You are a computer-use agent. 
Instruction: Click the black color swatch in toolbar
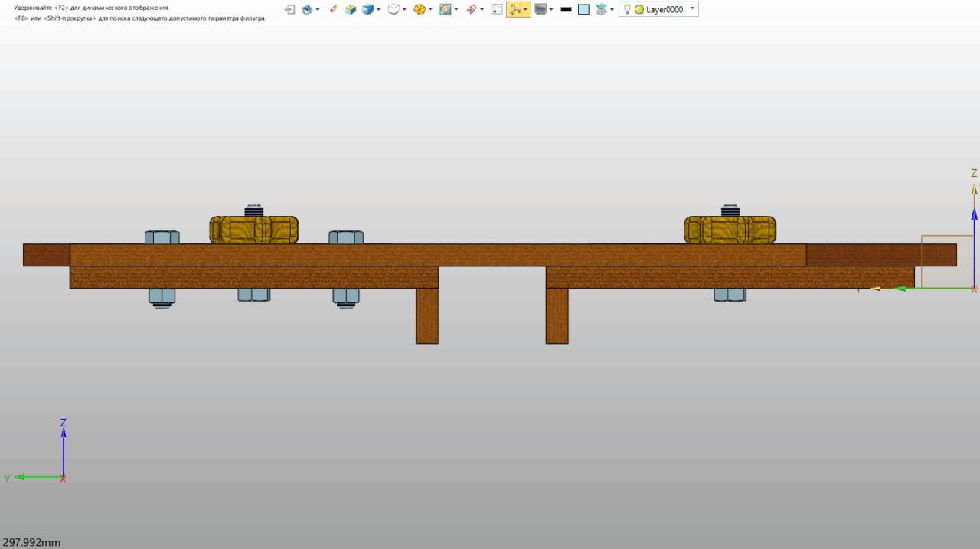[x=566, y=10]
